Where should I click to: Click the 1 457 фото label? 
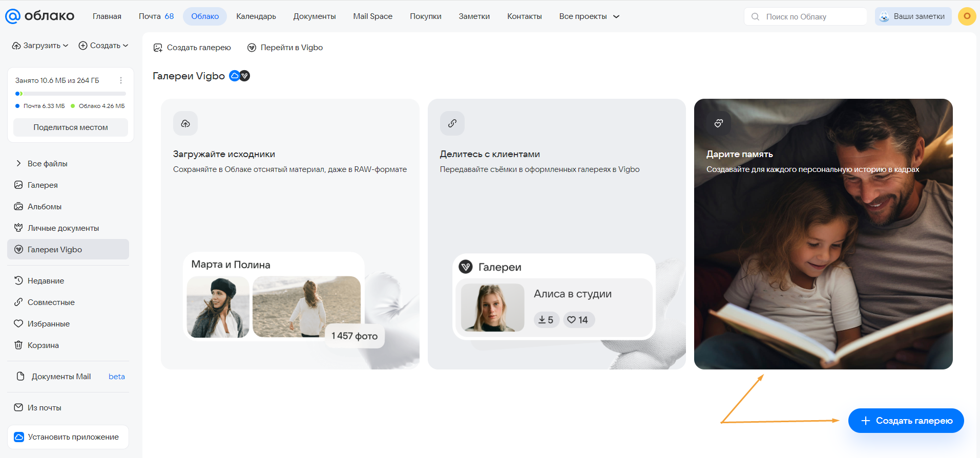355,336
